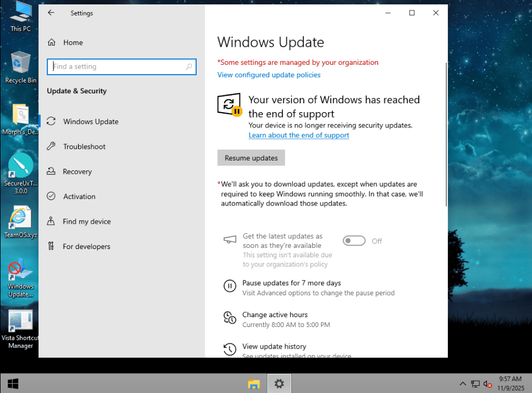The image size is (532, 393).
Task: Open File Explorer from the taskbar
Action: (254, 384)
